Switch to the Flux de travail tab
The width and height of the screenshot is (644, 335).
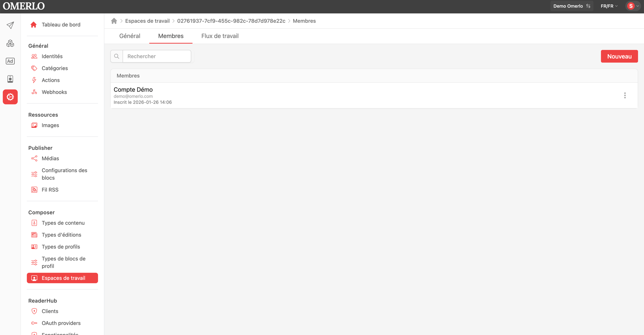click(x=220, y=36)
